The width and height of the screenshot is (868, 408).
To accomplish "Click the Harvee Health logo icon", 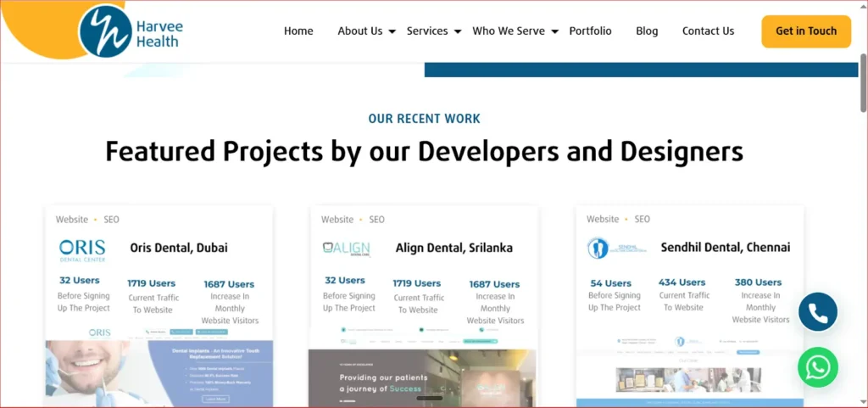I will [105, 31].
